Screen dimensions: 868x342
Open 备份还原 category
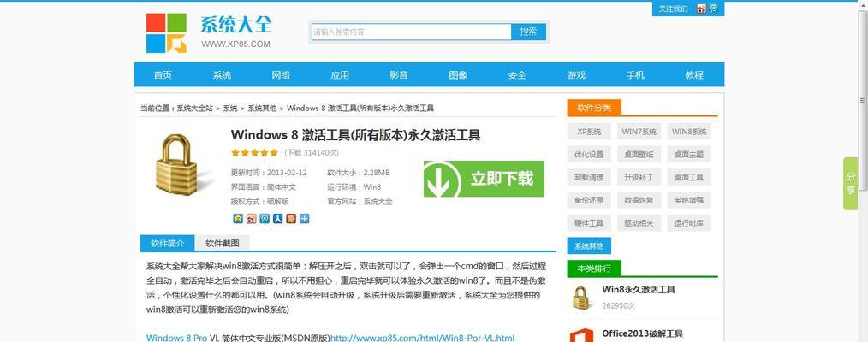point(589,200)
